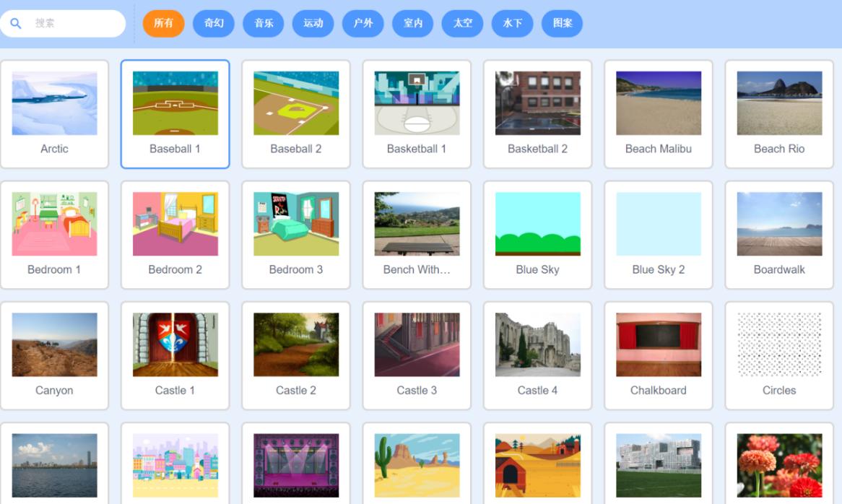Pick the Bench With… backdrop
This screenshot has height=504, width=842.
417,235
